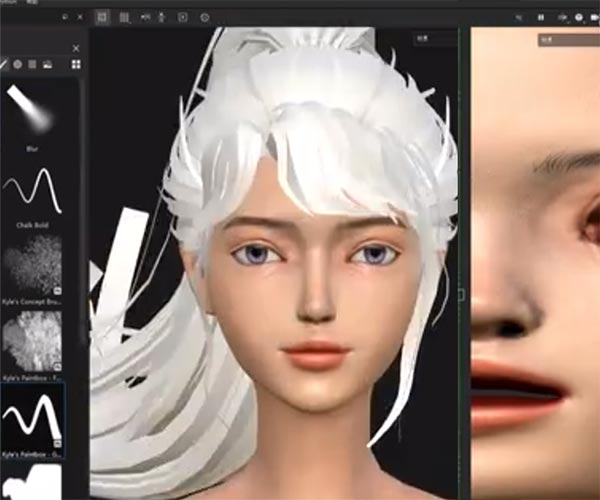Click the highlighted square icon in top toolbar
The image size is (600, 500).
[103, 17]
